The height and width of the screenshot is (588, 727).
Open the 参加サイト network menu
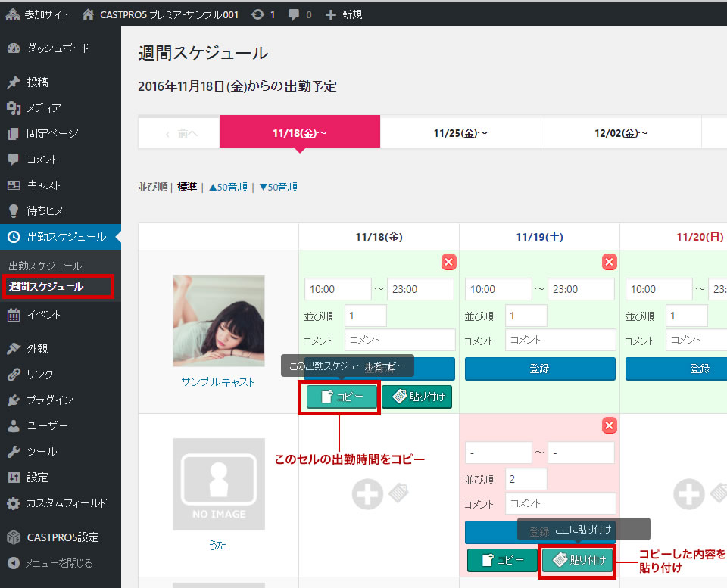coord(36,14)
